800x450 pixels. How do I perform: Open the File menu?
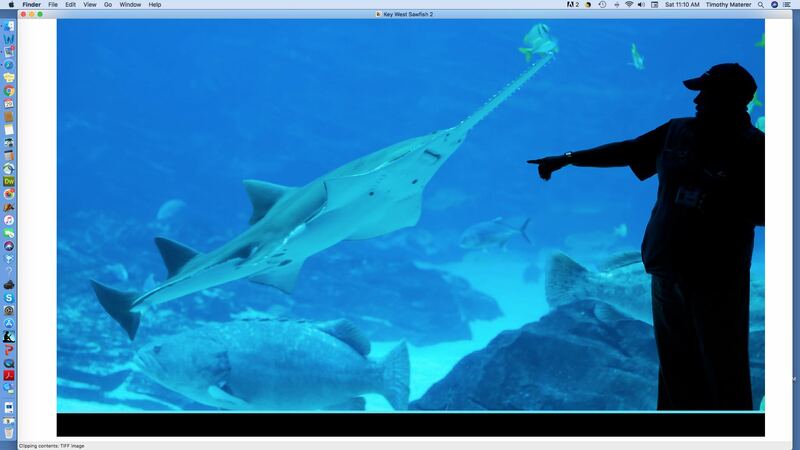[53, 5]
